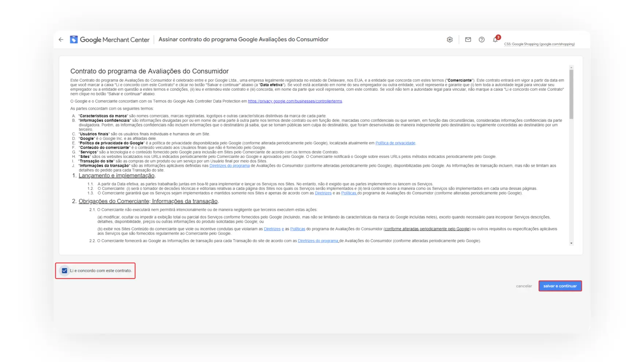Open notifications bell with red badge
Viewport: 644px width, 362px height.
coord(495,39)
